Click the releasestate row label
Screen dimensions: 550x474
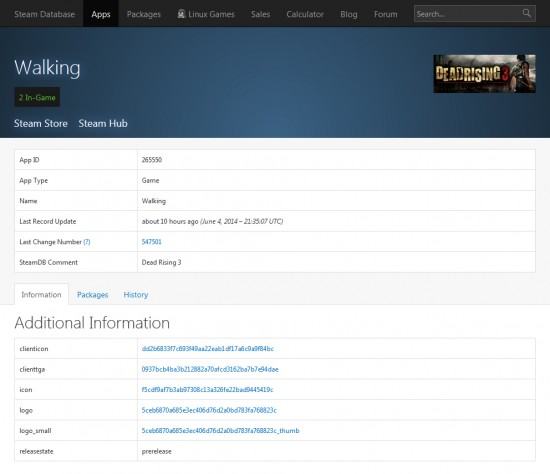coord(36,451)
